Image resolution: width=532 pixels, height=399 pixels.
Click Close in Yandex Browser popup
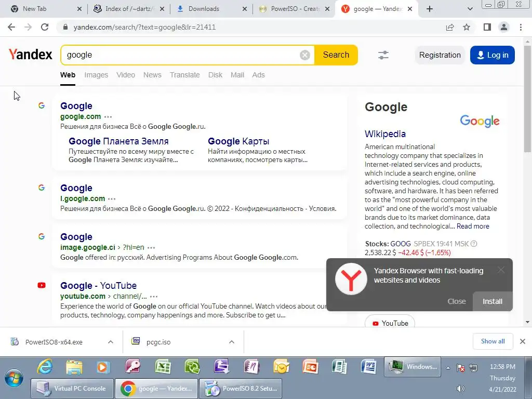[456, 301]
